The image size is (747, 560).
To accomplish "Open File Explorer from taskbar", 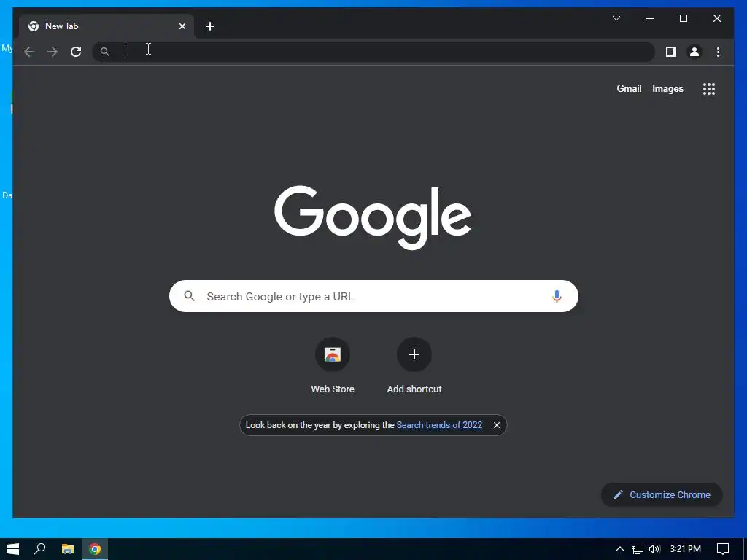I will (68, 549).
